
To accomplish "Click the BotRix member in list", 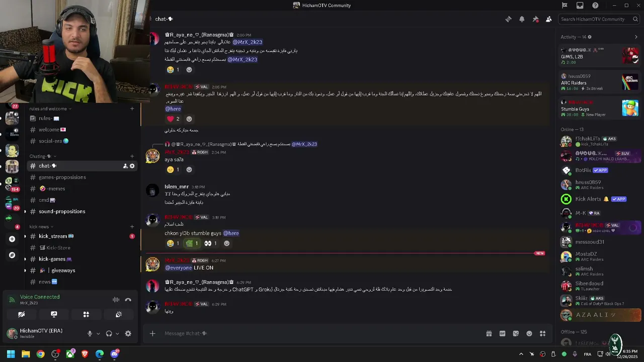I will pyautogui.click(x=583, y=170).
